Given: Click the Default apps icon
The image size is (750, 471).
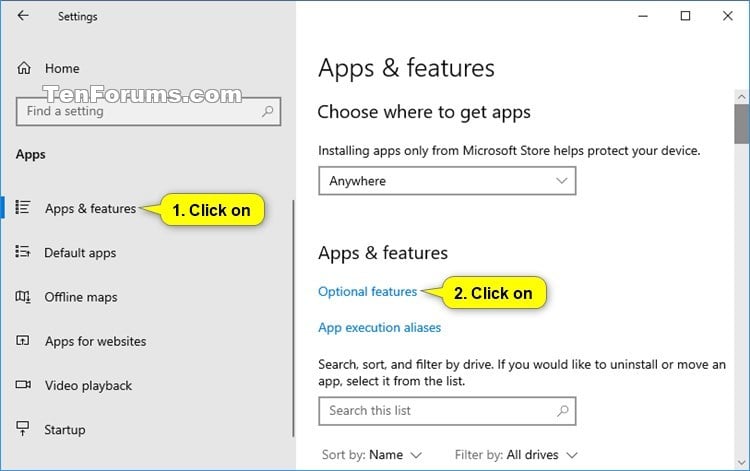Looking at the screenshot, I should tap(22, 252).
